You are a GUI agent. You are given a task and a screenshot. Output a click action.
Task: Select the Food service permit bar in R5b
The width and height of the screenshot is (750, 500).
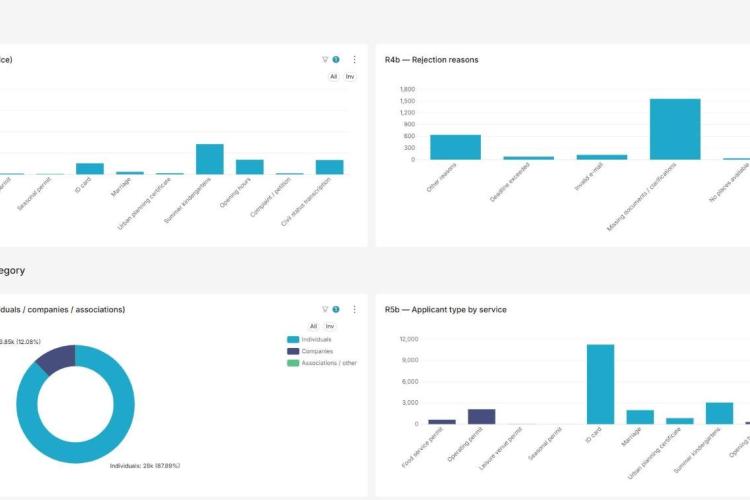442,422
